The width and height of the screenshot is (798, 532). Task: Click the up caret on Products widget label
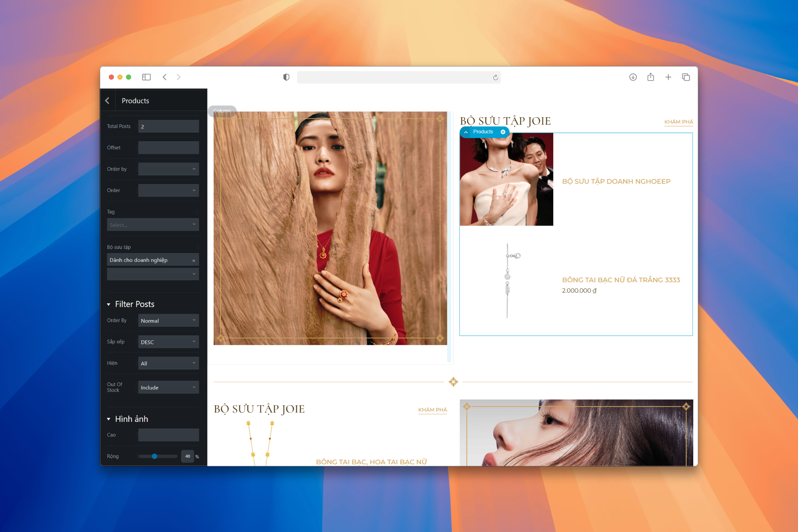466,132
